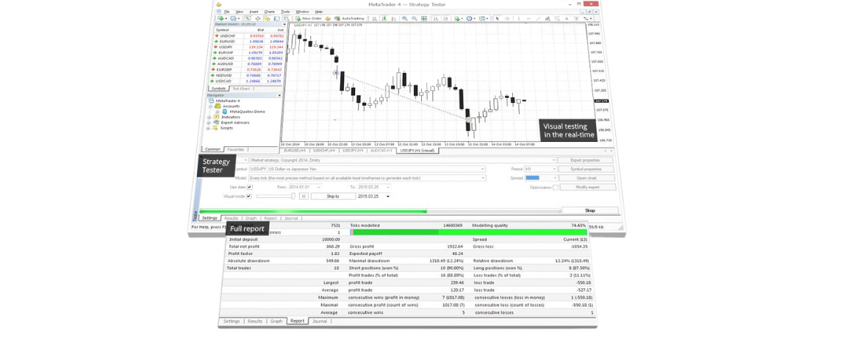Screen dimensions: 868x347
Task: Toggle the Terminal window icon
Action: click(277, 18)
